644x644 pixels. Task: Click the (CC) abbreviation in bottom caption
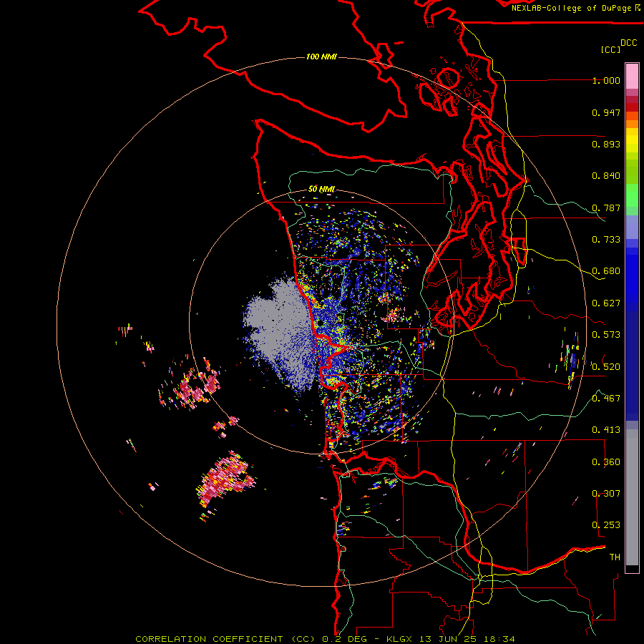[303, 639]
